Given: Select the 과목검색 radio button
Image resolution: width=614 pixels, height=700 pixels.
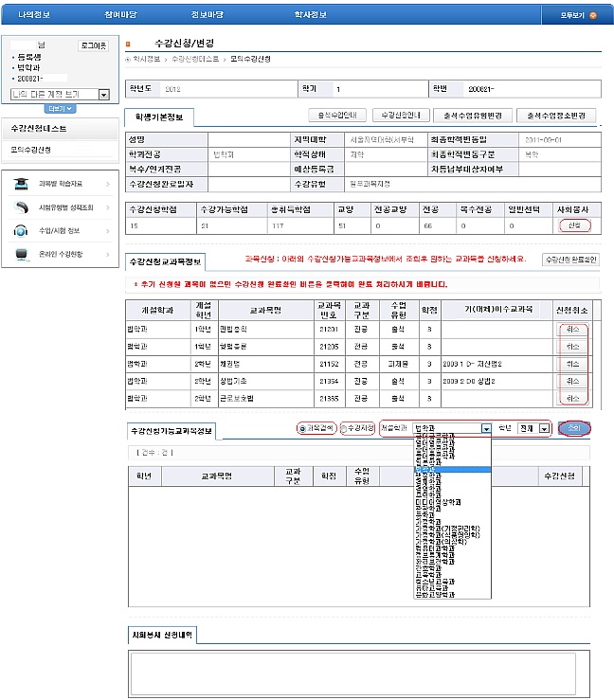Looking at the screenshot, I should (x=302, y=428).
